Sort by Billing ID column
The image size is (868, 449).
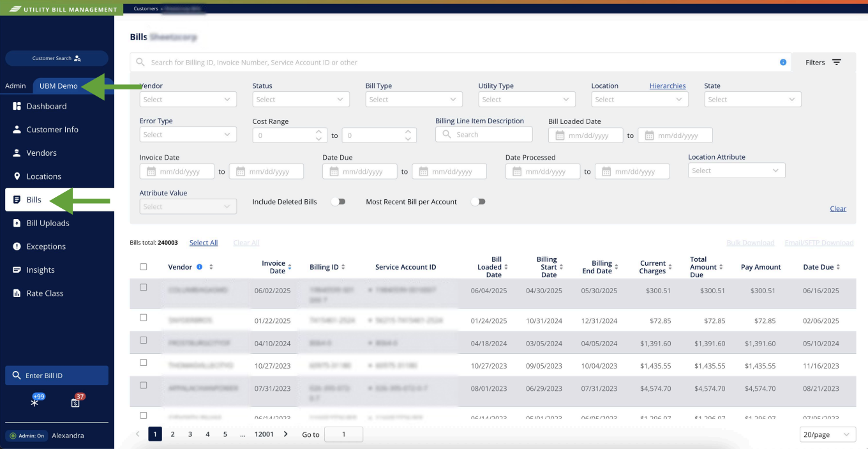[343, 267]
